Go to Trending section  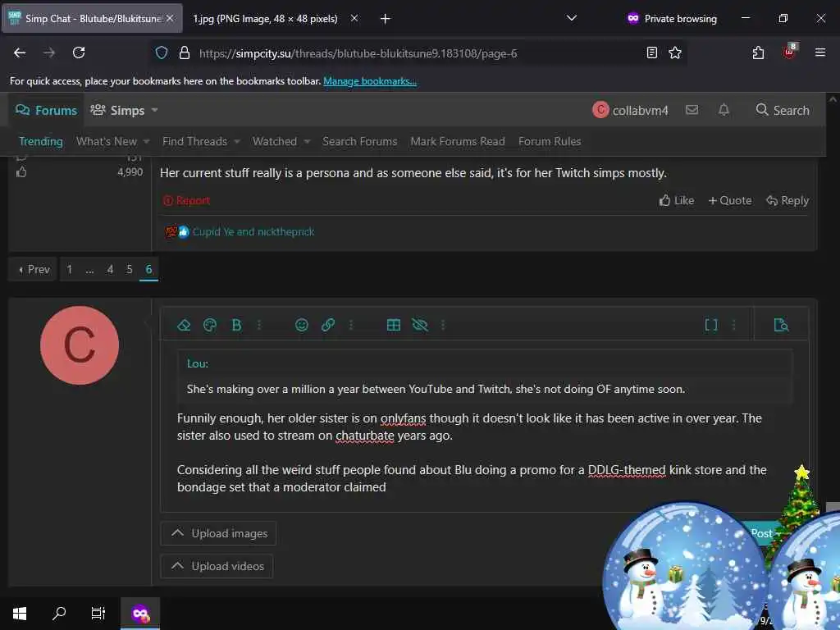click(41, 141)
